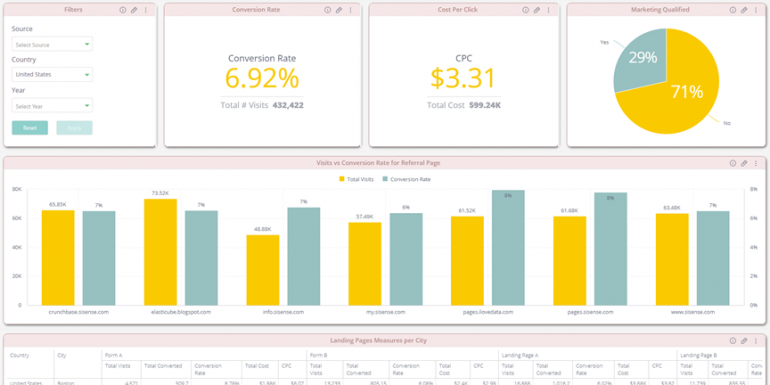
Task: Click the elasticube.blogspot.com Total Visits bar
Action: tap(161, 252)
